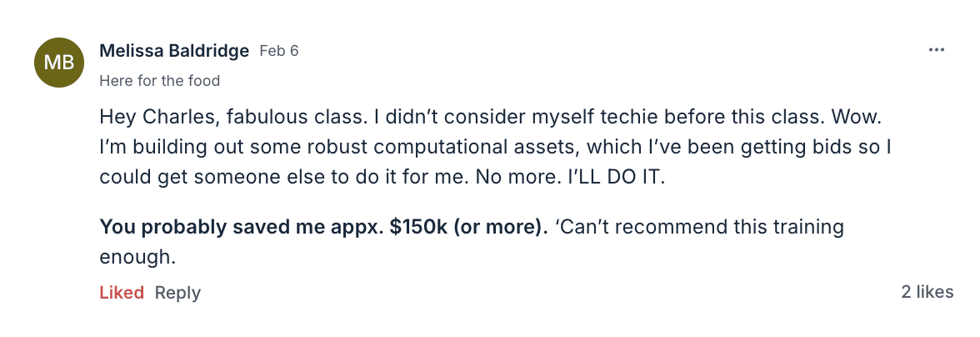
Task: Unlike the comment via Liked
Action: tap(122, 293)
